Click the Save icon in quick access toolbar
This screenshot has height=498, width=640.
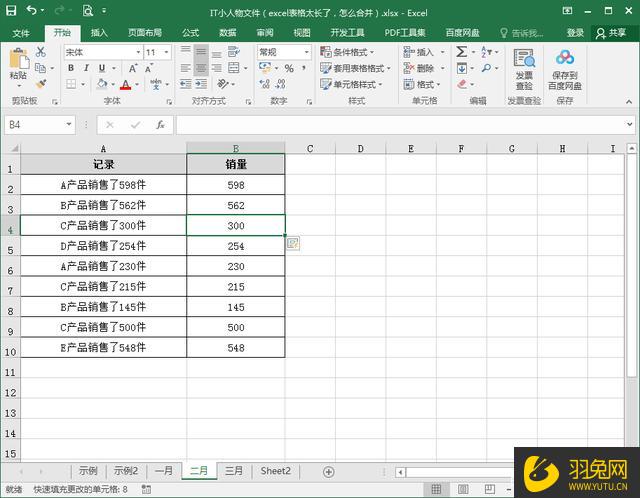[x=11, y=11]
